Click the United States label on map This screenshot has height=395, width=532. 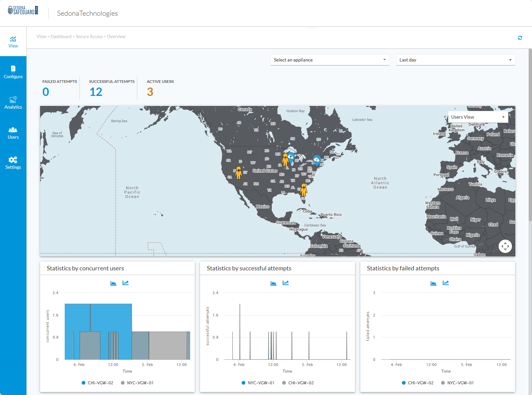265,171
